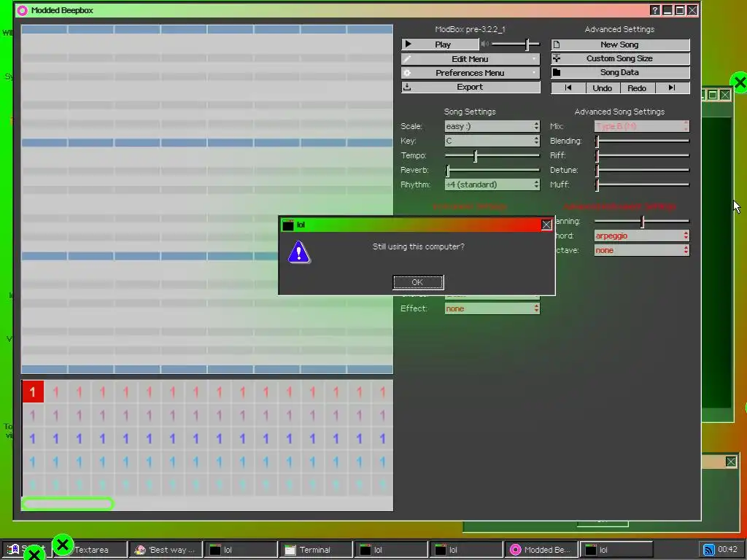This screenshot has width=747, height=560.
Task: Click the green X circle covering the Start button
Action: point(34,553)
